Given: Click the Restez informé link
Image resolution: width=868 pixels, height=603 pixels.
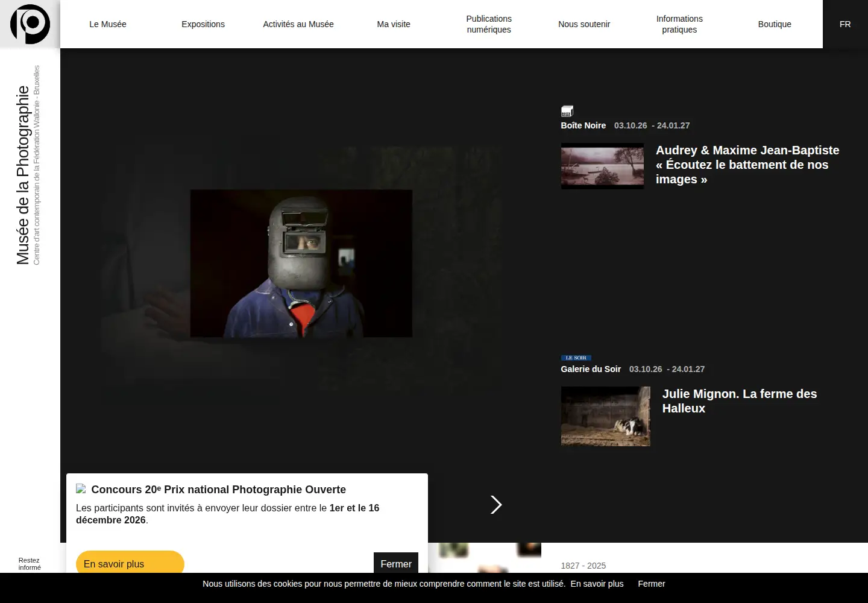Looking at the screenshot, I should click(29, 564).
